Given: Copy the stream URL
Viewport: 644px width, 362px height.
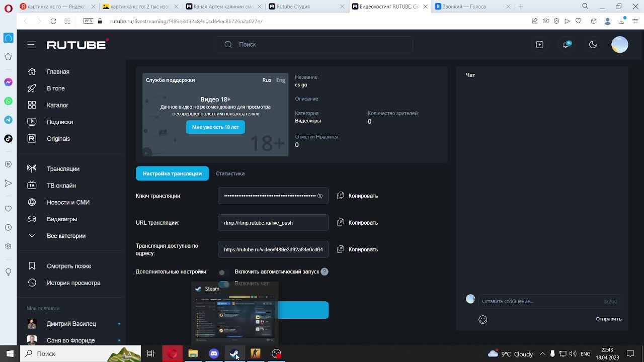Looking at the screenshot, I should click(357, 223).
